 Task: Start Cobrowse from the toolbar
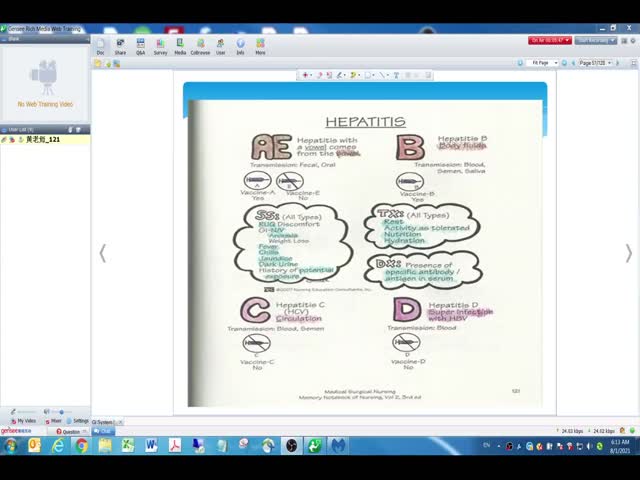pos(200,46)
